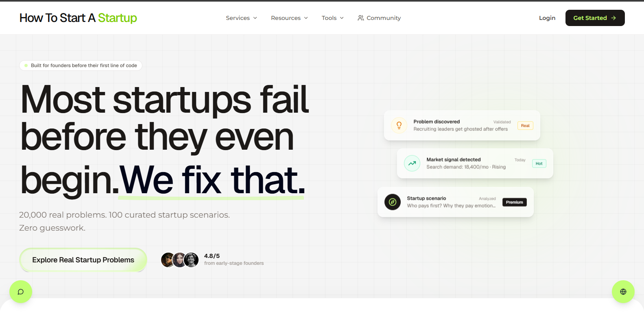Click the lightbulb icon on Problem discovered card
This screenshot has height=312, width=644.
point(399,125)
